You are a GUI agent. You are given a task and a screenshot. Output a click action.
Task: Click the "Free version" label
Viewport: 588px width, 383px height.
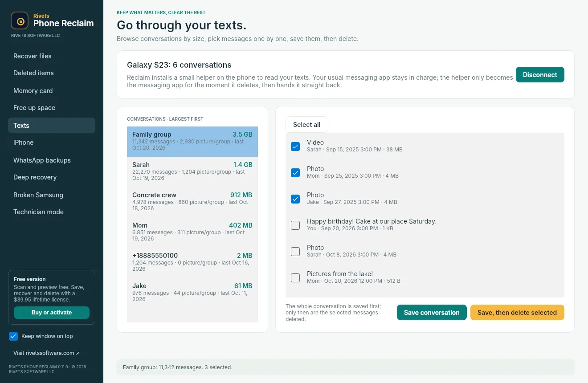(x=30, y=279)
